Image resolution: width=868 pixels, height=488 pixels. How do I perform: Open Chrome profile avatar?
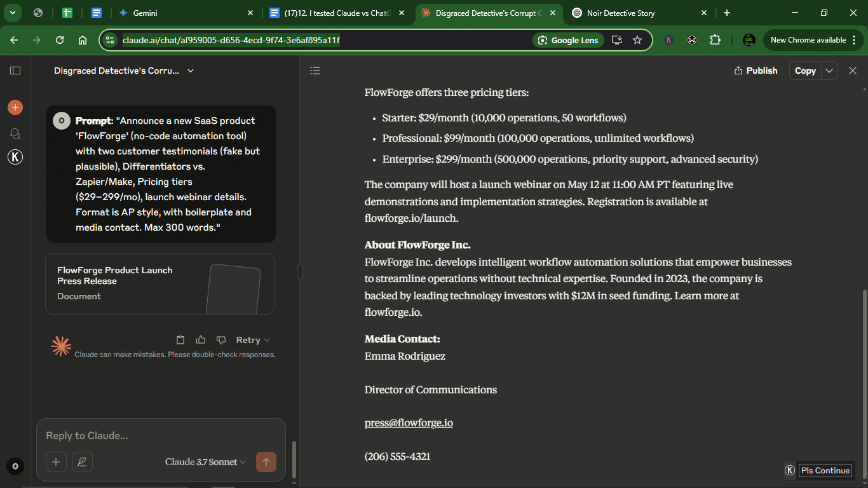[749, 40]
